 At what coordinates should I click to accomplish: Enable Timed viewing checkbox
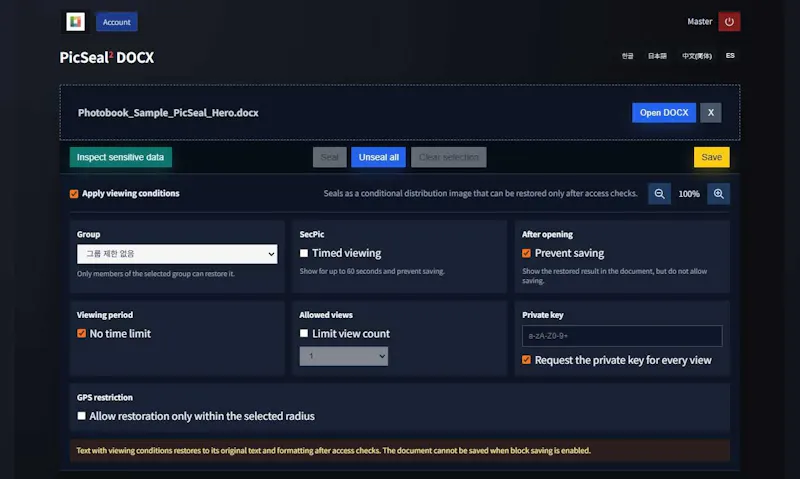(304, 253)
